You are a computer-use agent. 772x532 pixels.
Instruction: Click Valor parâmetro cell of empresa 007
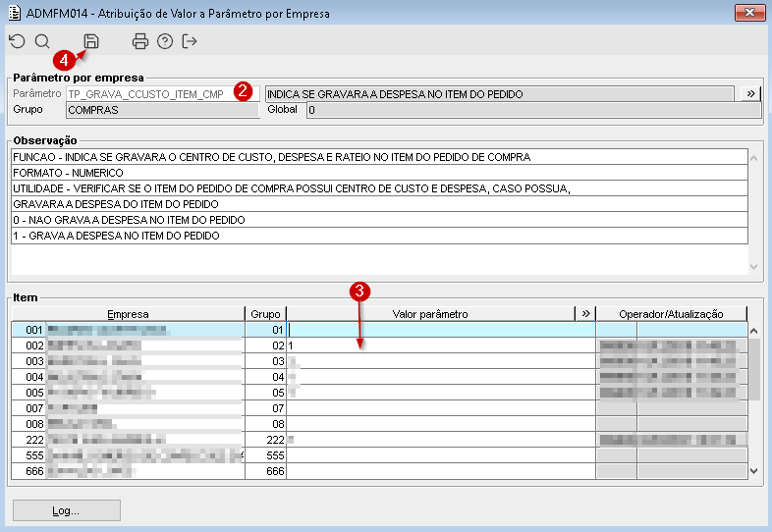pos(441,408)
